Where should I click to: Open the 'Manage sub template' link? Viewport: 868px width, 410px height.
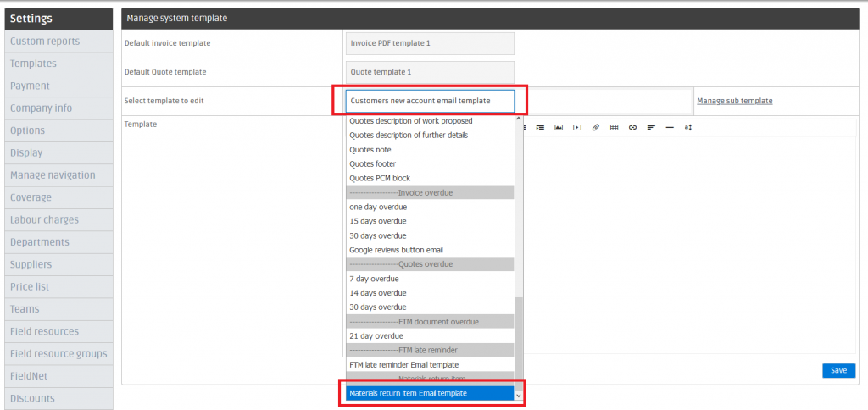tap(735, 101)
